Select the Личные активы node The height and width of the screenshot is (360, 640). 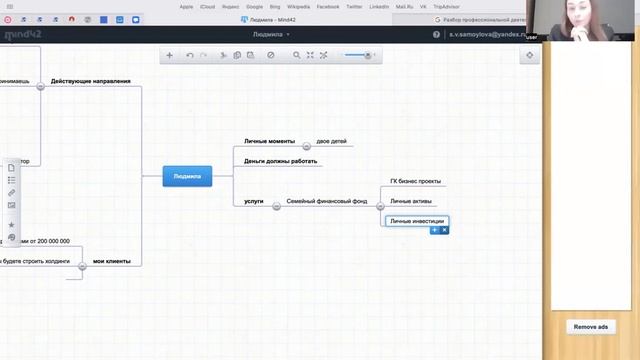point(411,201)
